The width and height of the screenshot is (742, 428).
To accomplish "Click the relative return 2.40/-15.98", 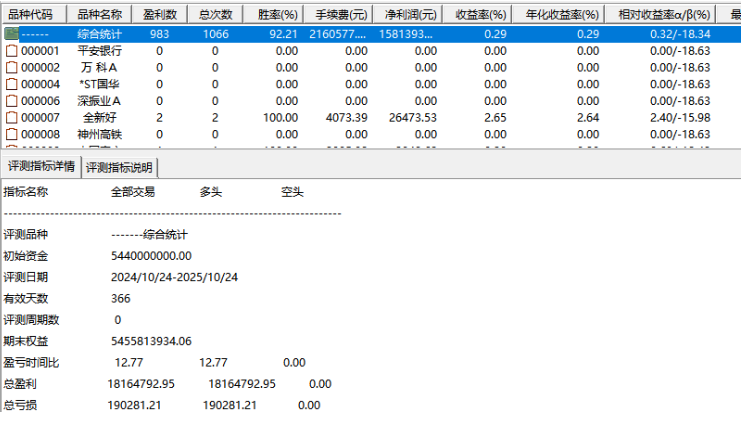I will pos(680,117).
